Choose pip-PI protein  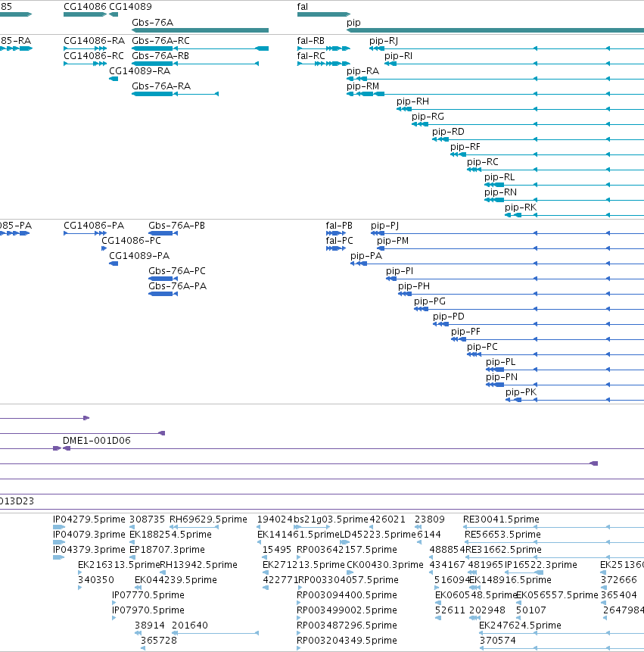400,271
